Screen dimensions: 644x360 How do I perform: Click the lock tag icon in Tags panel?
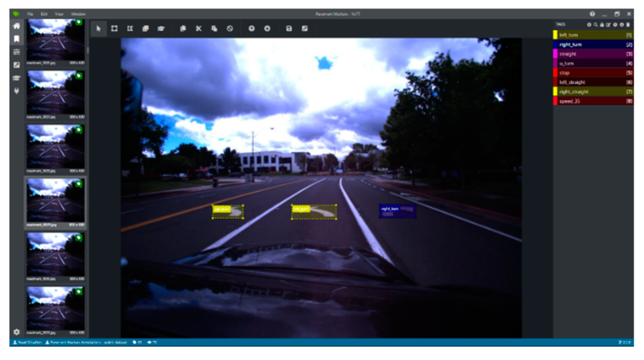(x=602, y=25)
